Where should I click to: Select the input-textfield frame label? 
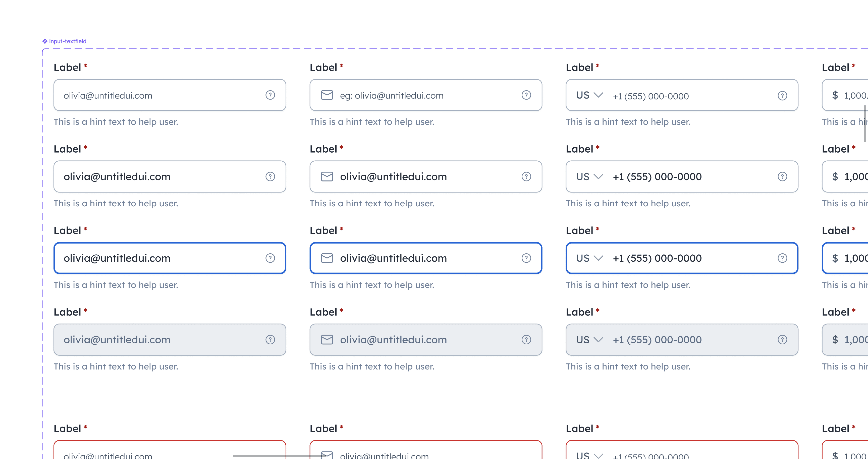[67, 41]
